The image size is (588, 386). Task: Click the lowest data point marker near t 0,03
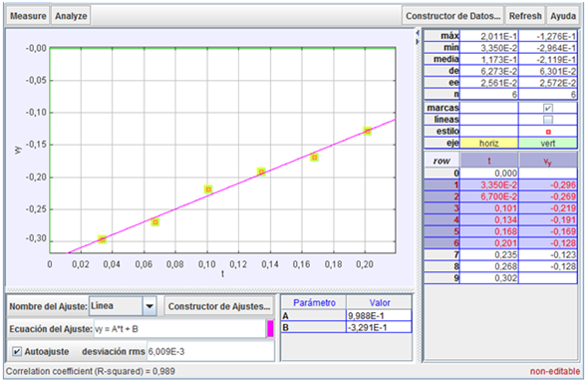pyautogui.click(x=102, y=239)
